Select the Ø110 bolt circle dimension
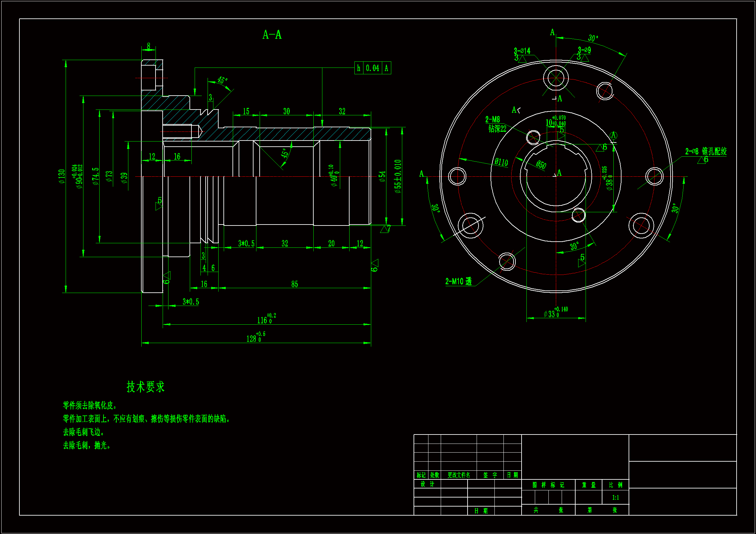Viewport: 756px width, 534px height. pyautogui.click(x=501, y=162)
